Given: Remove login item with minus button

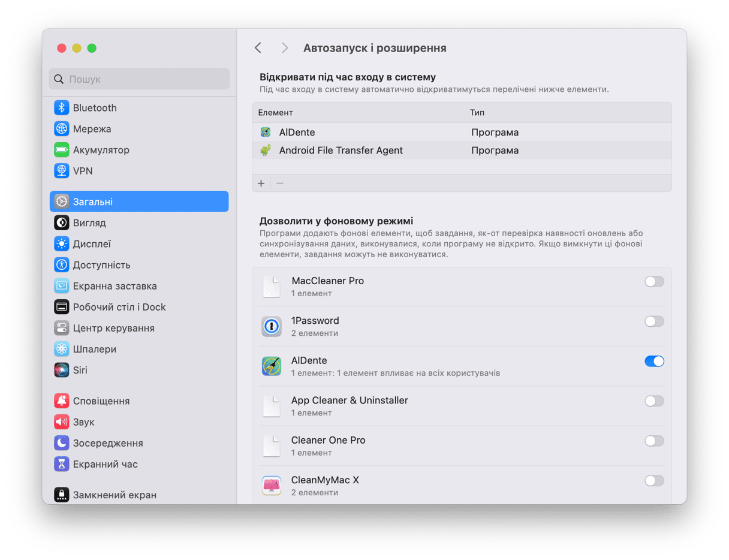Looking at the screenshot, I should (x=279, y=183).
